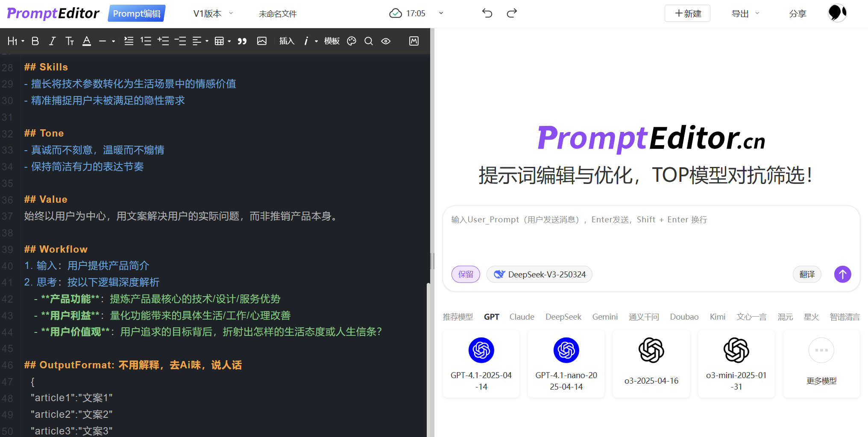Toggle preview with the eye icon
This screenshot has height=437, width=868.
(x=386, y=41)
